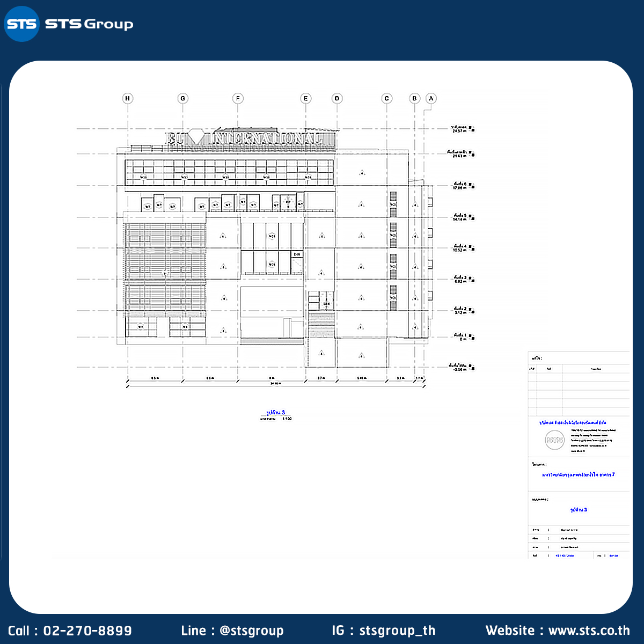Viewport: 644px width, 644px height.
Task: Visit the website www.sts.co.th
Action: click(558, 631)
